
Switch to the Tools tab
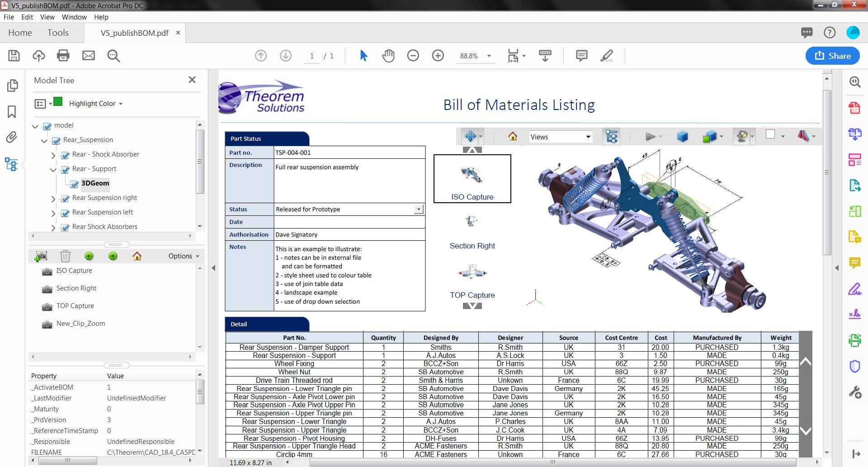coord(58,33)
